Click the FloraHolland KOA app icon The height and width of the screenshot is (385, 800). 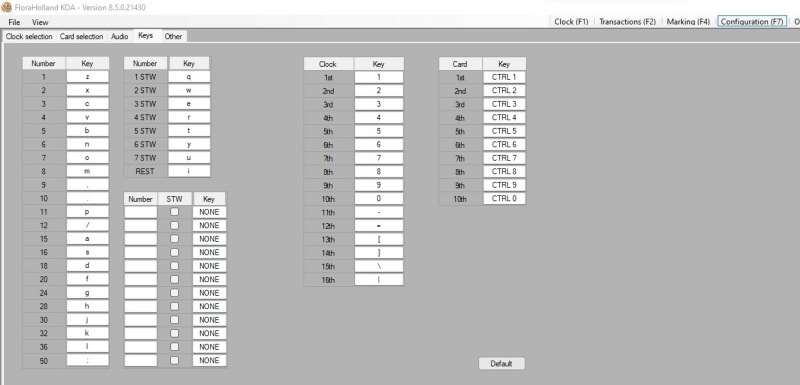(7, 7)
